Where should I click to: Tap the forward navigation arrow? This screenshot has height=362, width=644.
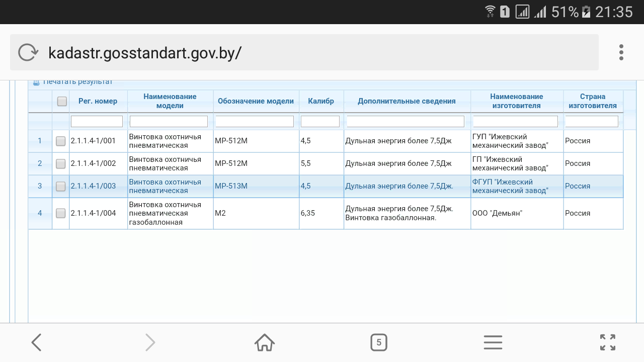pyautogui.click(x=150, y=342)
